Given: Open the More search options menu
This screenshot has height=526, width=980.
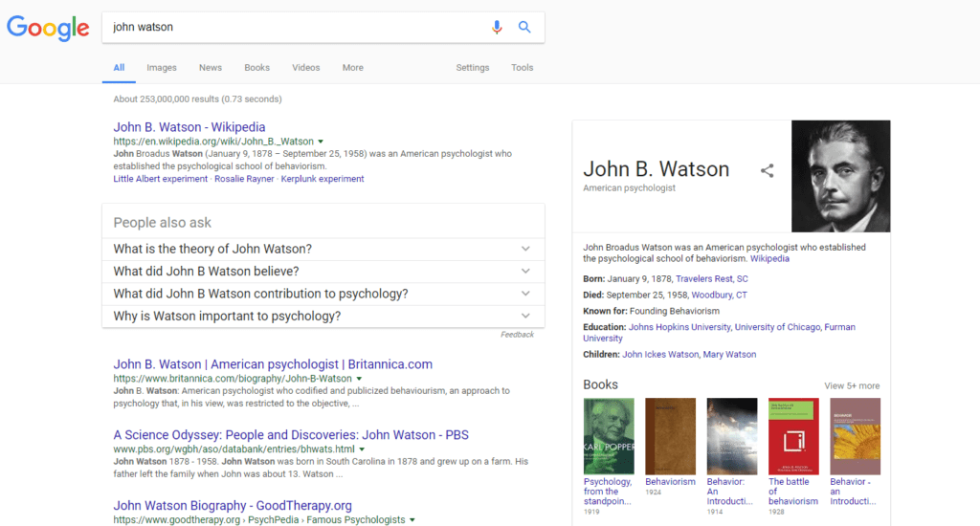Looking at the screenshot, I should coord(352,68).
